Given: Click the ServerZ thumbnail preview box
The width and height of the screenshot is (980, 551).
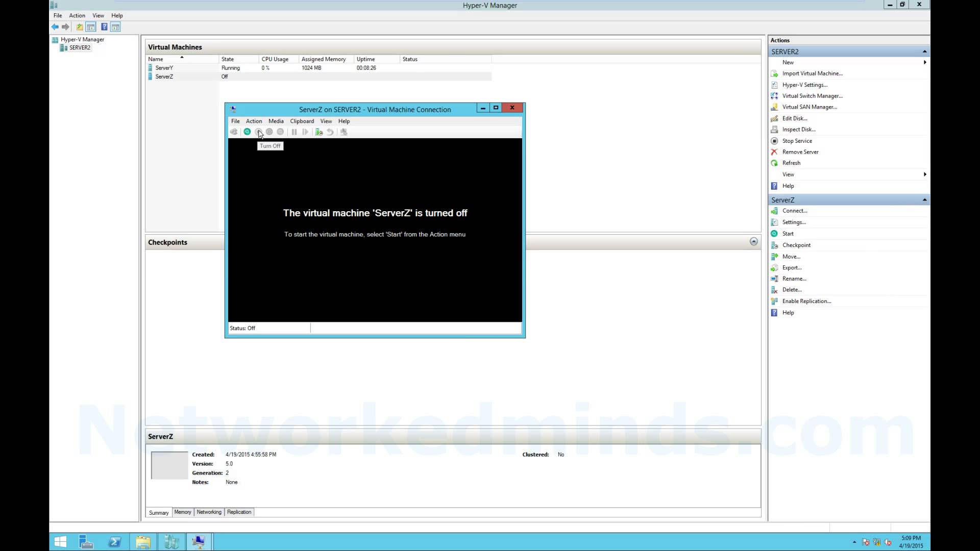Looking at the screenshot, I should pyautogui.click(x=169, y=465).
